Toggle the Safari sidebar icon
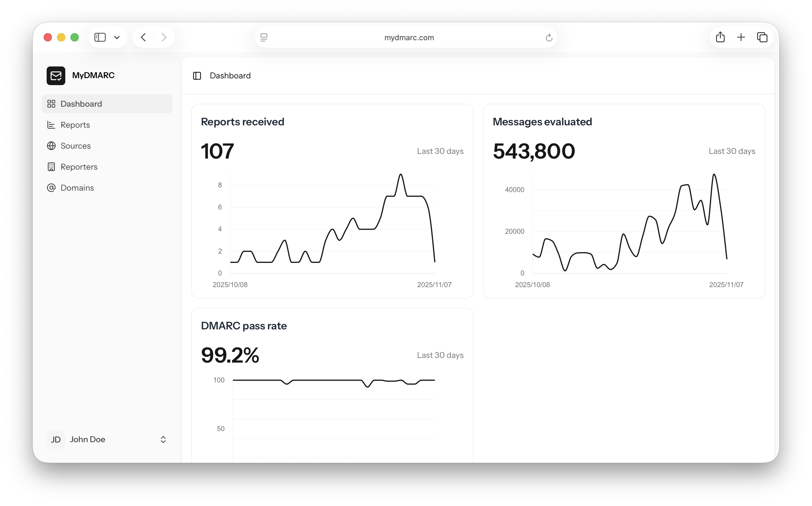 [x=100, y=37]
